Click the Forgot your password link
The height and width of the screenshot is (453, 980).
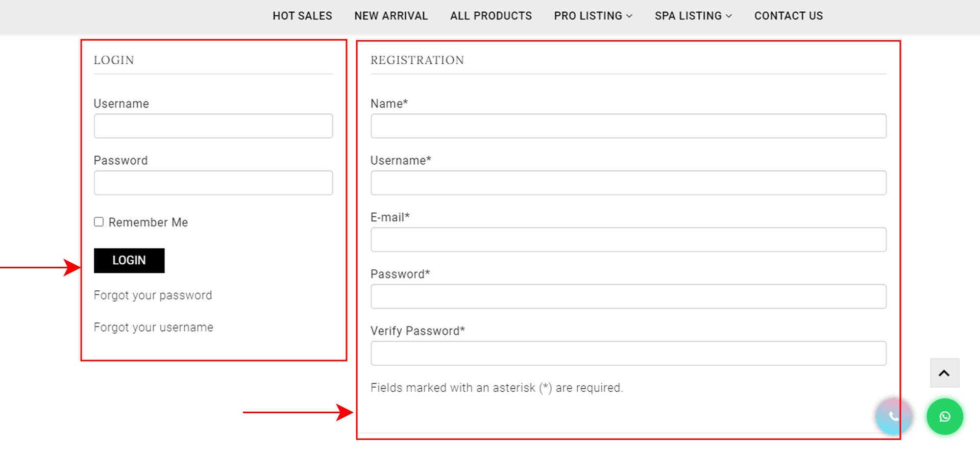coord(153,295)
